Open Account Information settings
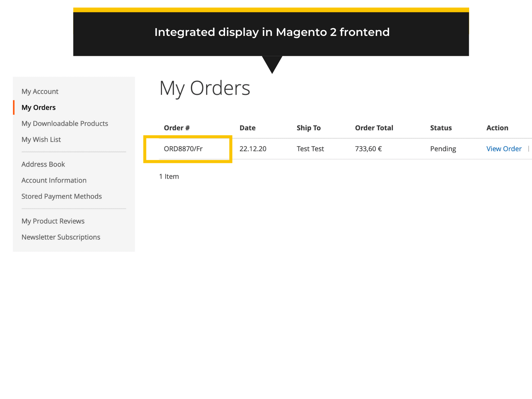The height and width of the screenshot is (399, 532). 54,180
